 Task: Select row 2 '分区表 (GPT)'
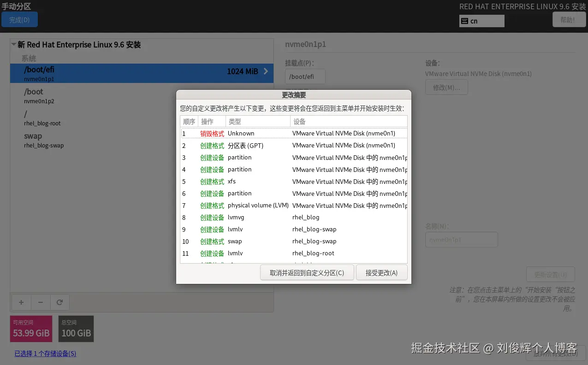click(x=294, y=145)
